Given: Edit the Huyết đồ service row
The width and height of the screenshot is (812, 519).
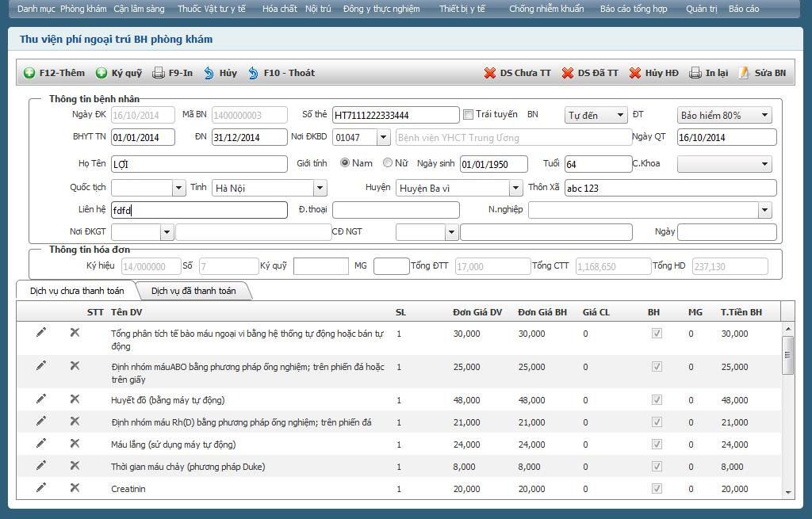Looking at the screenshot, I should pos(41,399).
